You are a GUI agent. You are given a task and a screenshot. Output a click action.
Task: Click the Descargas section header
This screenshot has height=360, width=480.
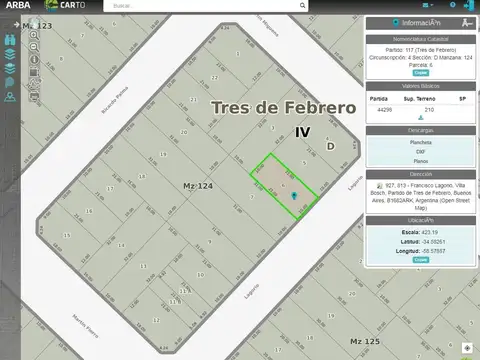pos(421,131)
